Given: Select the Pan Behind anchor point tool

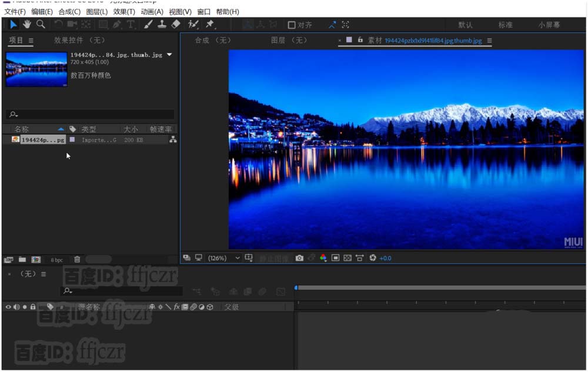Looking at the screenshot, I should [x=86, y=25].
